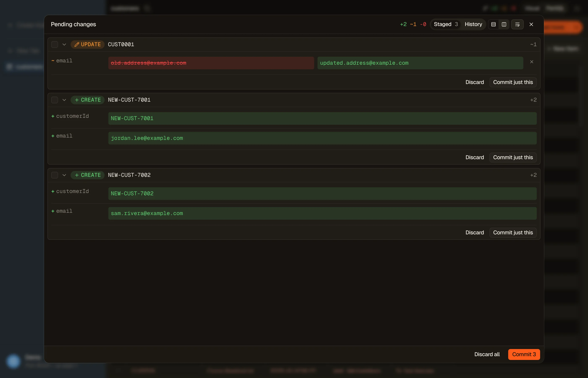Switch to the Staged tab
Screen dimensions: 588x378
click(x=446, y=24)
